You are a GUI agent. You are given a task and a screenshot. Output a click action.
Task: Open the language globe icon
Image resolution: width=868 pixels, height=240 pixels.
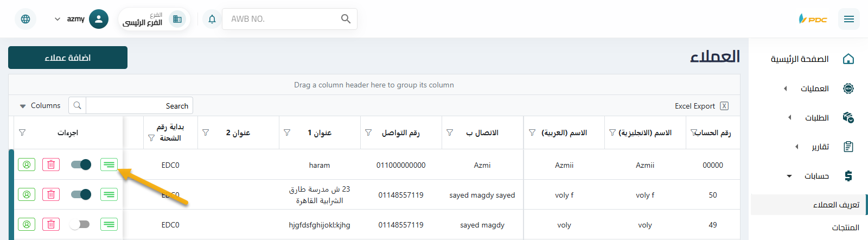(x=25, y=19)
